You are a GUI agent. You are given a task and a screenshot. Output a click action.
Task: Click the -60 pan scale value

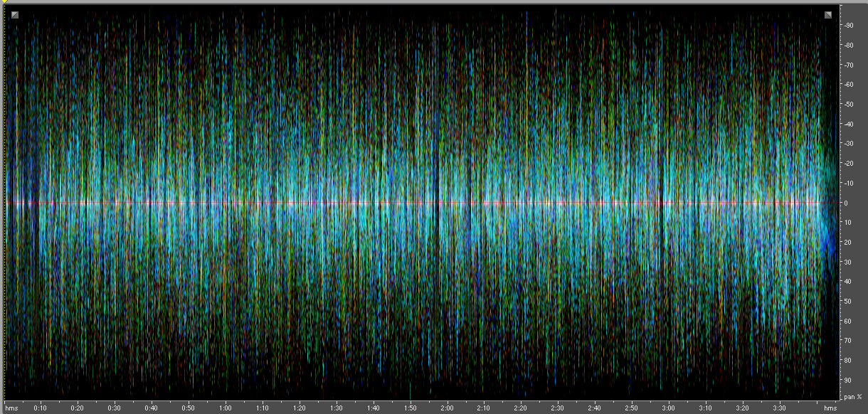click(849, 85)
